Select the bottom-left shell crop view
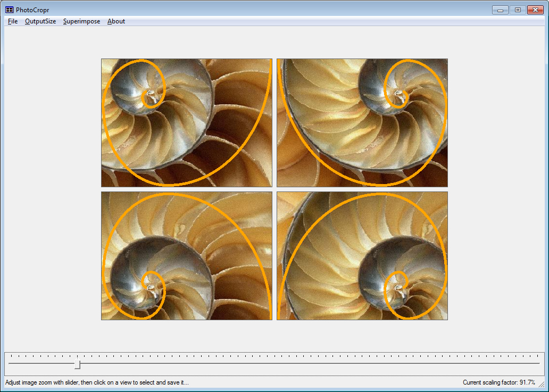 click(187, 256)
